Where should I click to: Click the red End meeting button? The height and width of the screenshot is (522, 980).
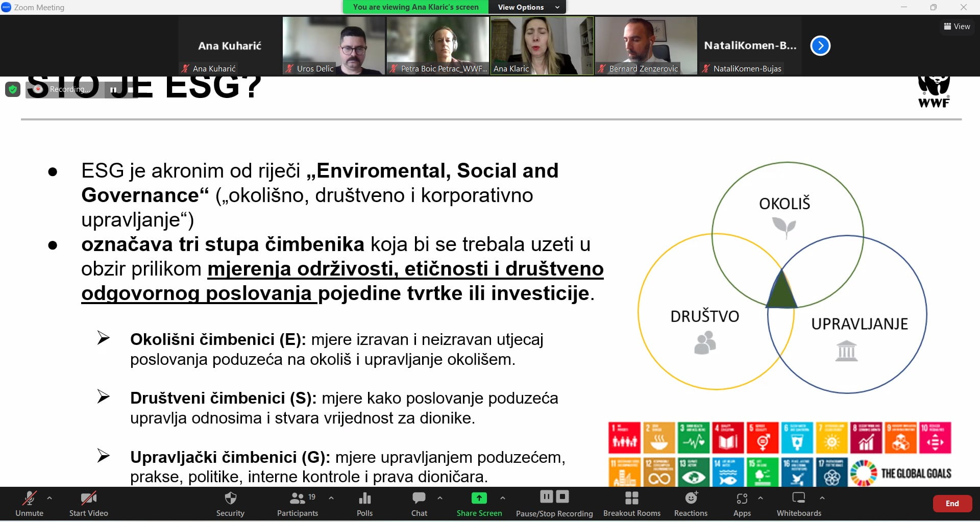(952, 503)
